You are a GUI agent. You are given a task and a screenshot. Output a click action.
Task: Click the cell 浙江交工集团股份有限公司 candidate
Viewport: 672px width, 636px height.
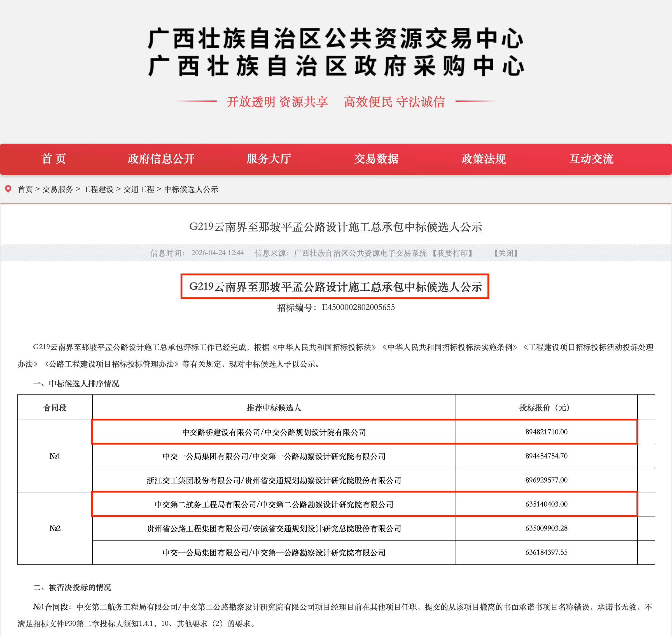pyautogui.click(x=274, y=480)
